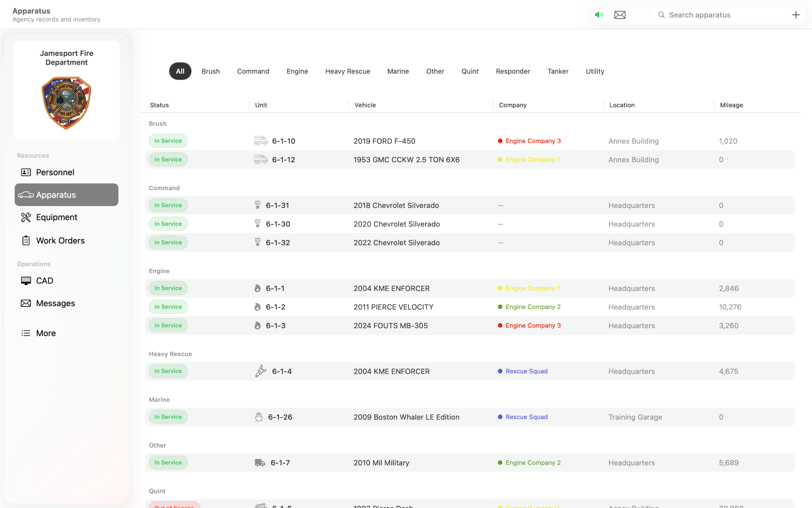Open Engine Company 1 link for 6-1-12
This screenshot has width=812, height=508.
click(x=532, y=159)
